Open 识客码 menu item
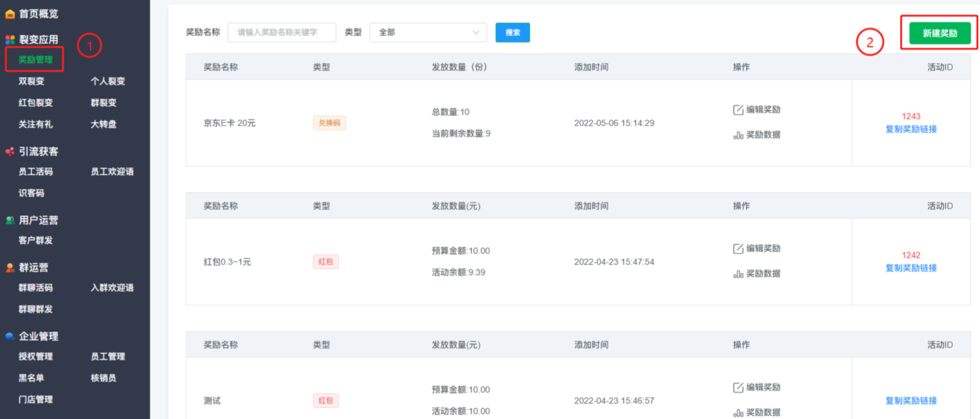This screenshot has width=980, height=419. click(31, 193)
